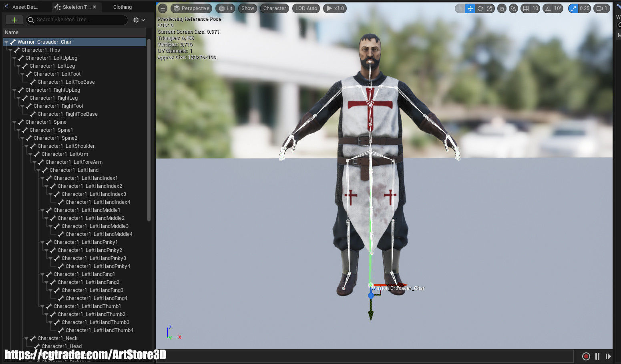This screenshot has width=621, height=364.
Task: Open the Show flags menu
Action: pos(247,8)
